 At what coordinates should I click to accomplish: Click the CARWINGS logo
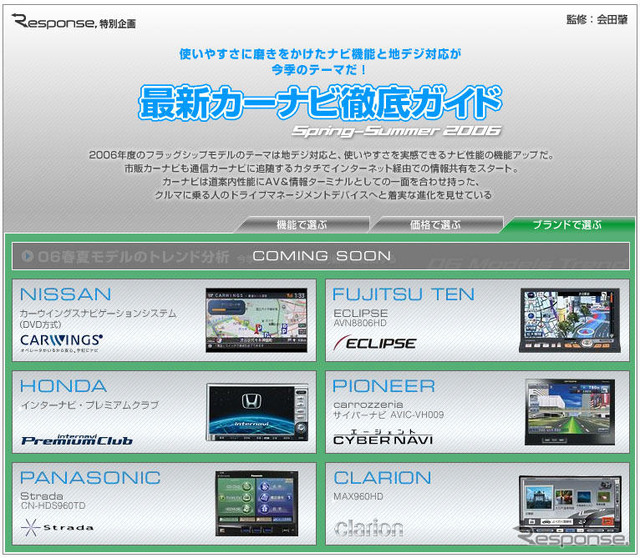[x=61, y=342]
